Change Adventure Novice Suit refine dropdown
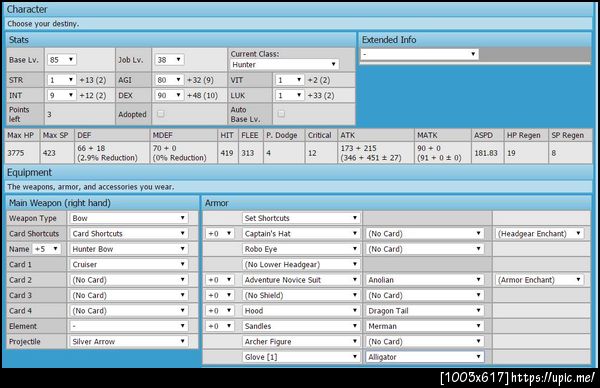 (x=220, y=280)
